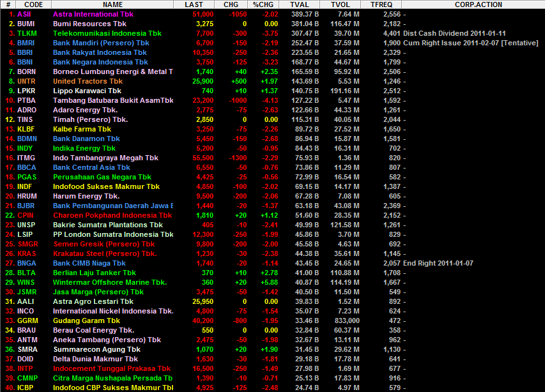Click Cum Right Issue 2011-02-07 [Tentative]

point(471,43)
